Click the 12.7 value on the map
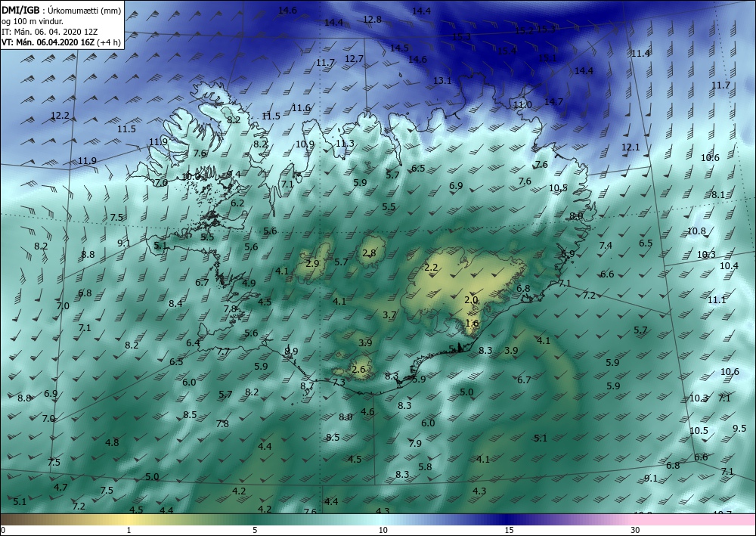 click(354, 58)
